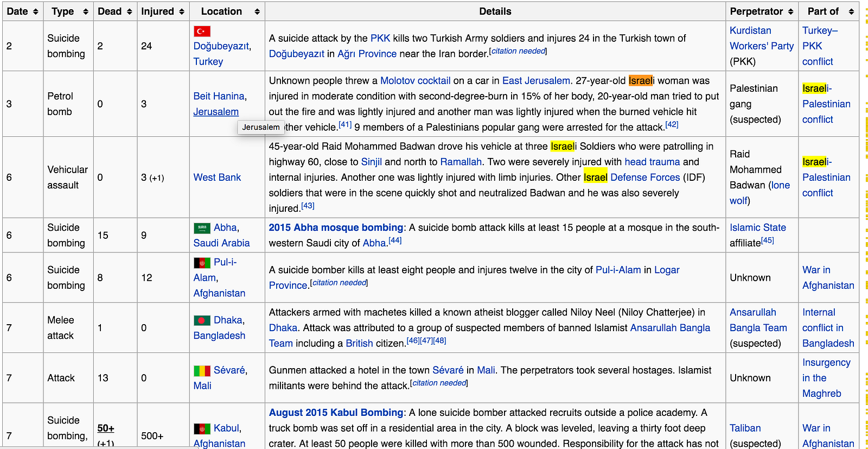868x449 pixels.
Task: Open War in Afghanistan link in Pul-i-Alam row
Action: pyautogui.click(x=828, y=277)
